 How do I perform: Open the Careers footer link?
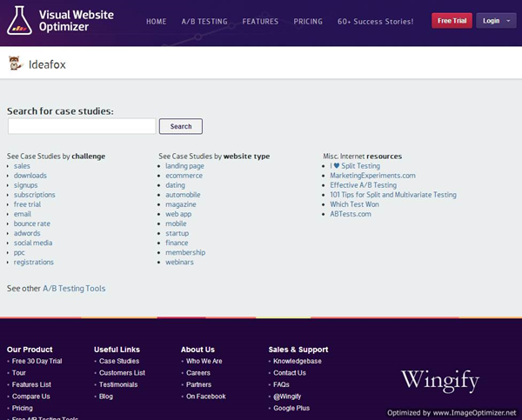(198, 373)
